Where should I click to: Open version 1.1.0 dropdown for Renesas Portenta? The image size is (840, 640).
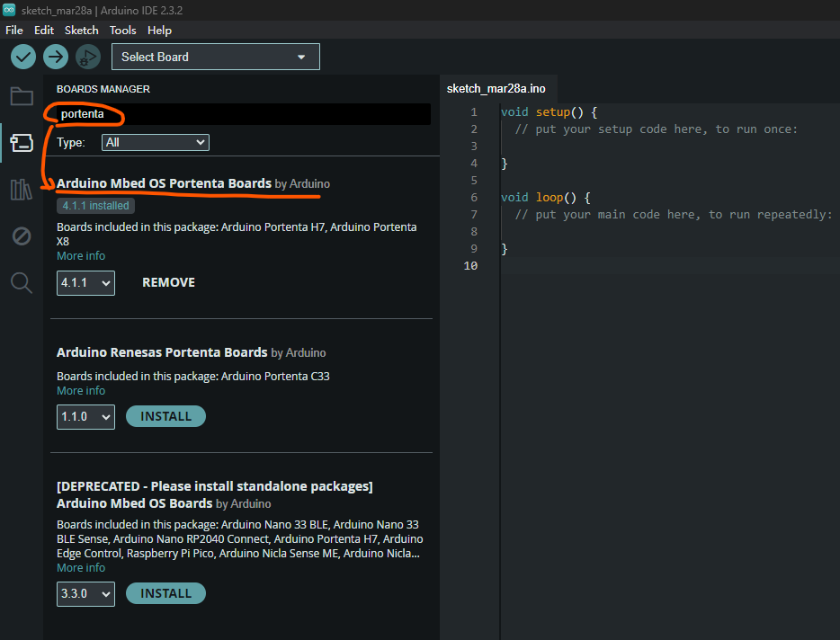click(x=85, y=417)
